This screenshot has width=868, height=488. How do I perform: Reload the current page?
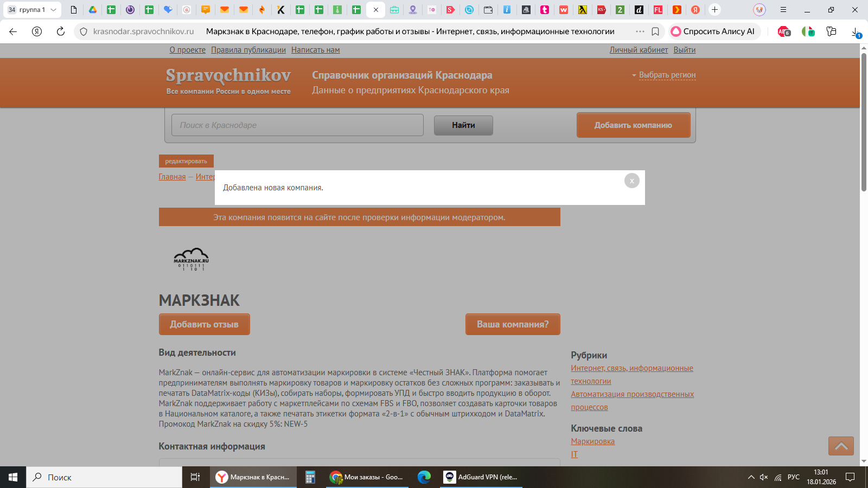tap(61, 31)
